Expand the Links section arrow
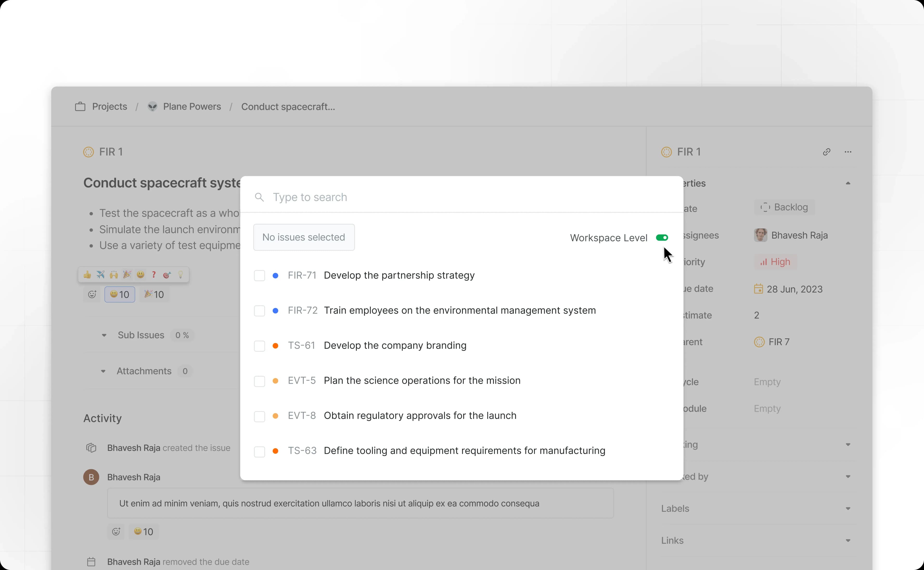The width and height of the screenshot is (924, 570). 848,541
